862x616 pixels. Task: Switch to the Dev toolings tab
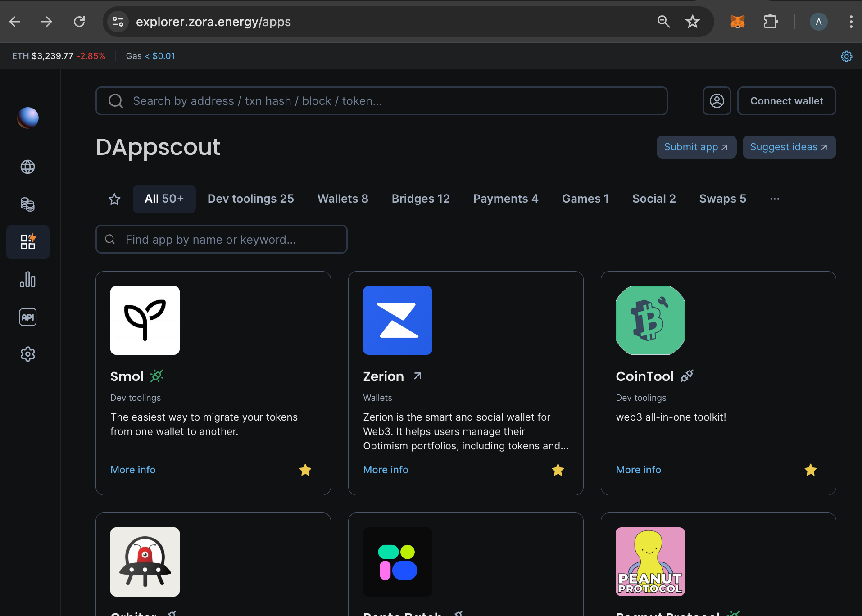(x=251, y=199)
